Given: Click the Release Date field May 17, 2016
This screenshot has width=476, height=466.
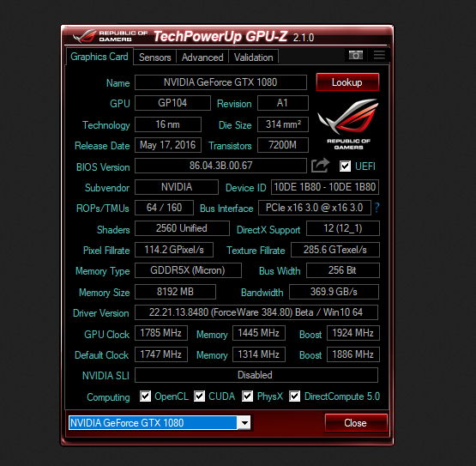Looking at the screenshot, I should point(167,145).
